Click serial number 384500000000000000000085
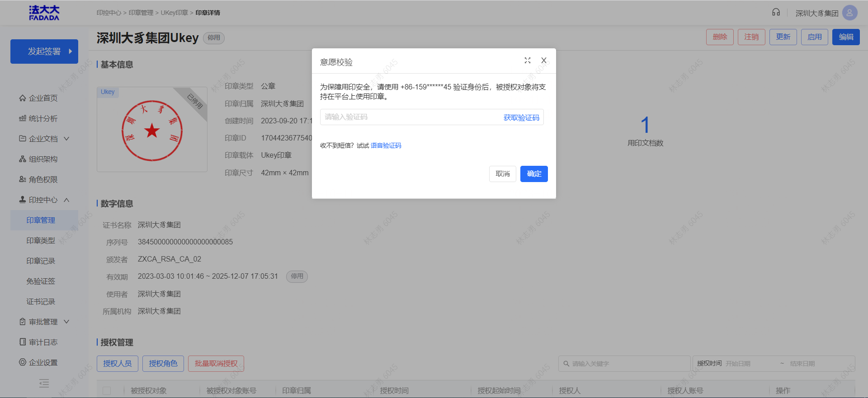 click(x=185, y=242)
